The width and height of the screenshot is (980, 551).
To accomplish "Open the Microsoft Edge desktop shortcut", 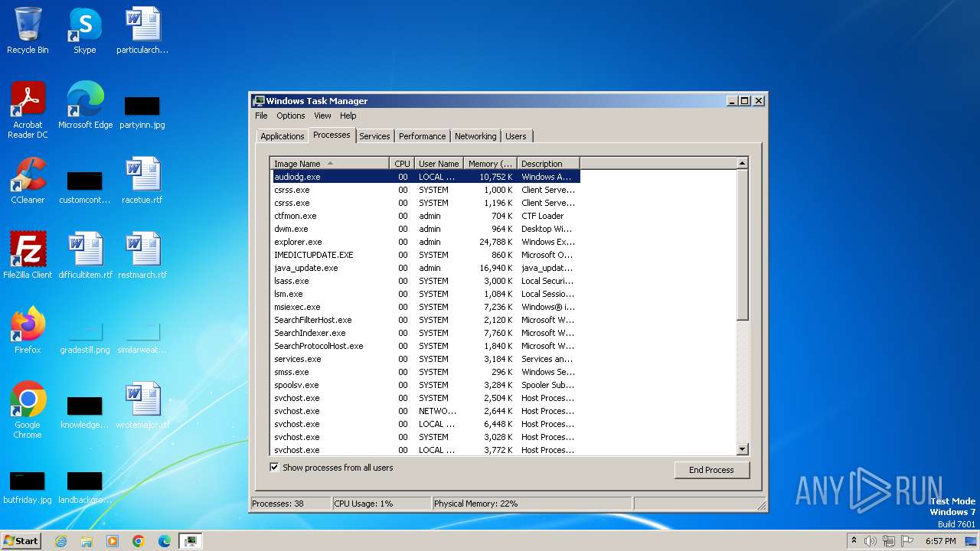I will point(85,105).
